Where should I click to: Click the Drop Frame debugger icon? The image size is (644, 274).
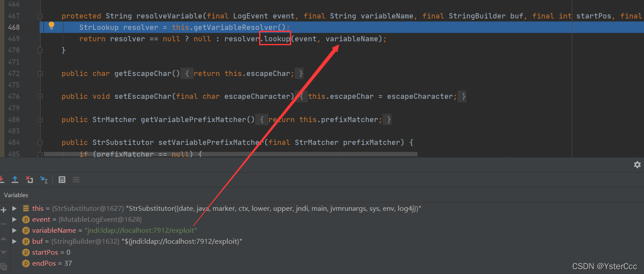pyautogui.click(x=29, y=179)
